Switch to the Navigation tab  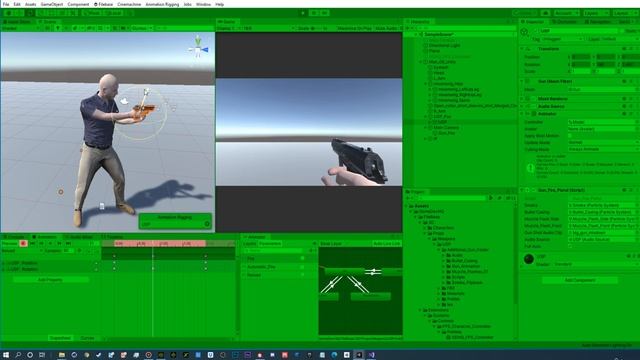tap(598, 22)
